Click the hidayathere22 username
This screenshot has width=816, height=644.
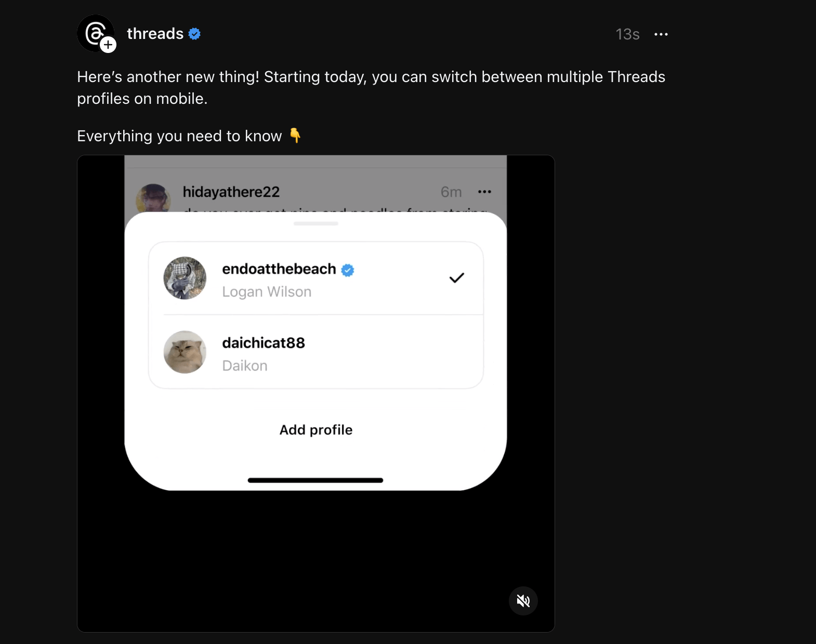pos(231,192)
